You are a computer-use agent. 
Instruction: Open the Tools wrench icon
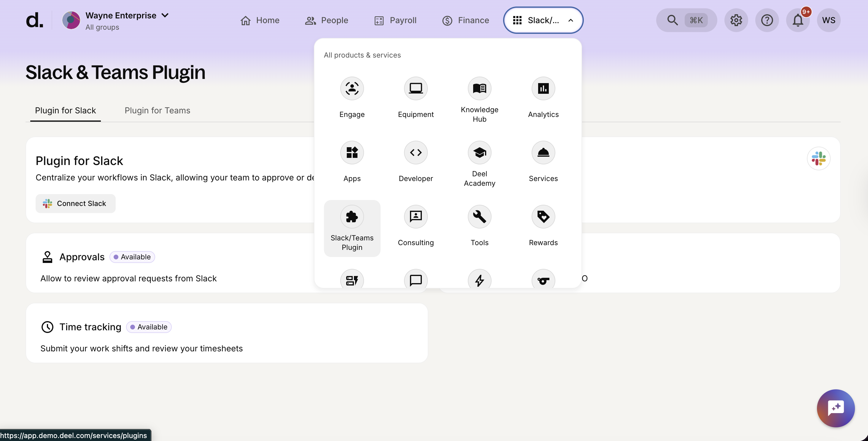click(x=479, y=217)
